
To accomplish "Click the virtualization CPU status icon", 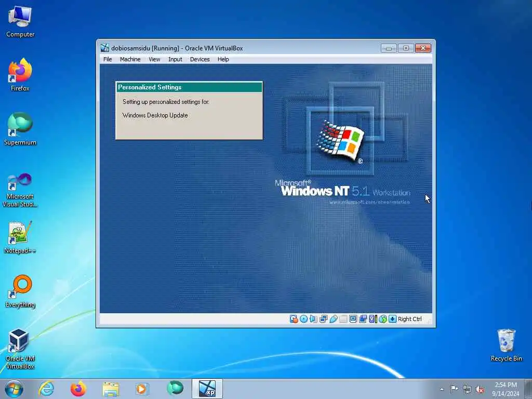I will [x=373, y=319].
